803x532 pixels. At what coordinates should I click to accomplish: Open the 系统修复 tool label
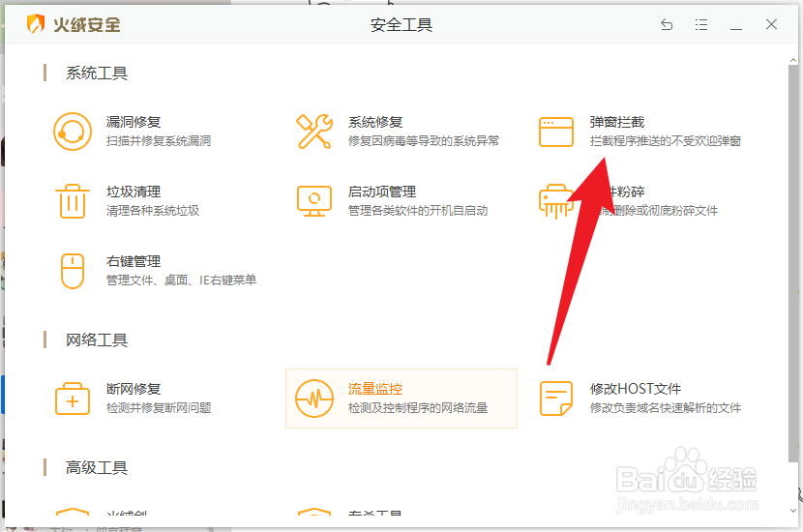click(375, 122)
